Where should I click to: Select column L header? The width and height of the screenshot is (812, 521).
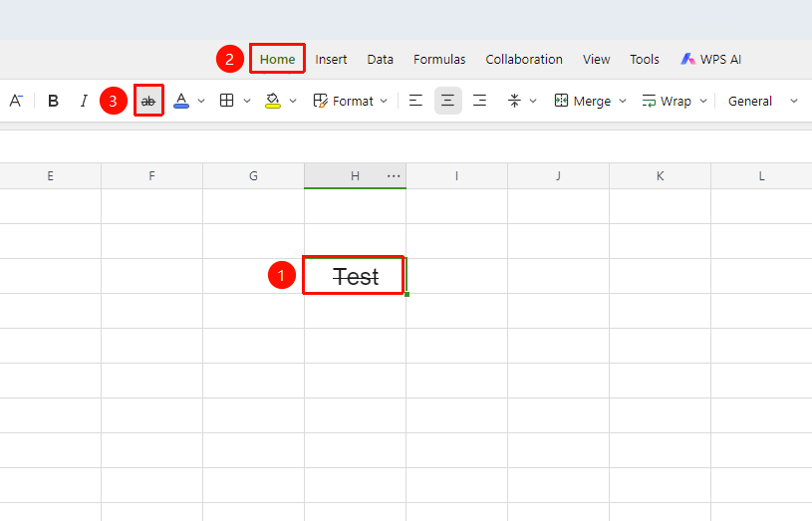[761, 176]
